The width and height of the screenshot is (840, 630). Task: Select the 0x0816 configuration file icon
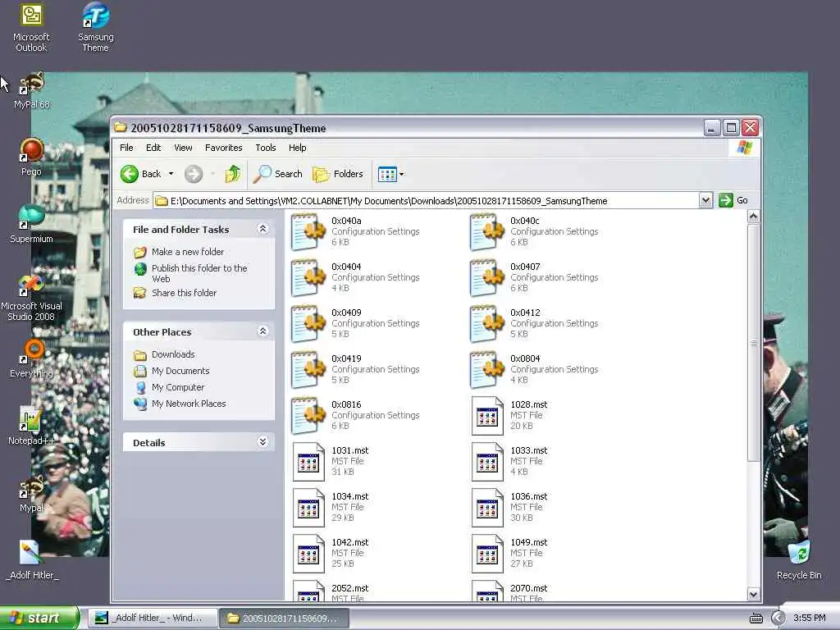point(308,415)
